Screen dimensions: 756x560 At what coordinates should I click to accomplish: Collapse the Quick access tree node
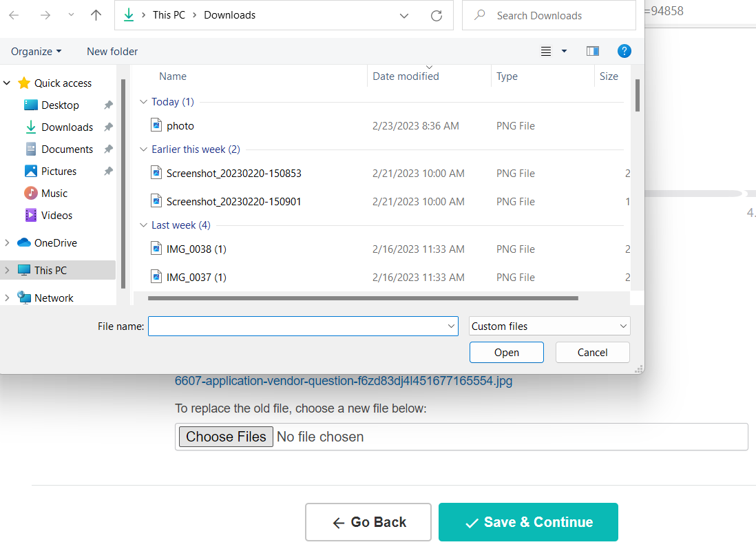coord(7,83)
